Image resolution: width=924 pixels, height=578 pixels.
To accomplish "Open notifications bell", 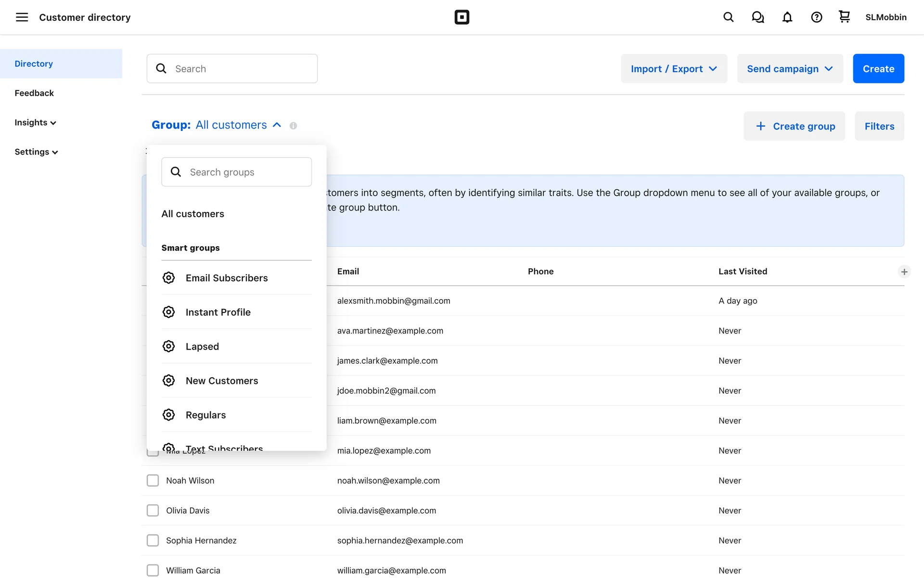I will click(x=787, y=17).
